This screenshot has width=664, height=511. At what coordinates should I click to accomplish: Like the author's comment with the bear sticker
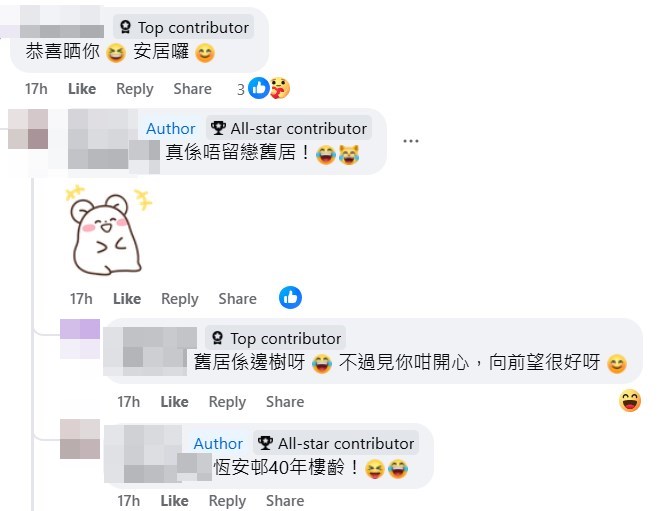[x=127, y=299]
